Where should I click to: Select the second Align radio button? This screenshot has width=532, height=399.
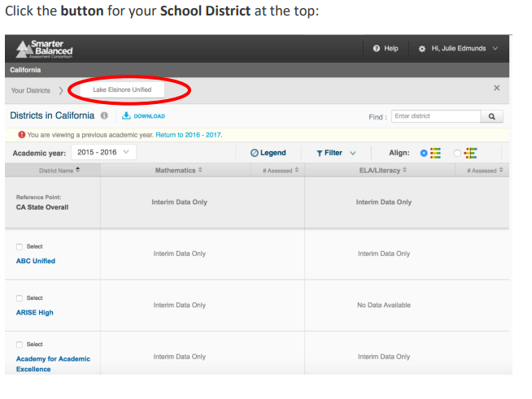tap(457, 154)
